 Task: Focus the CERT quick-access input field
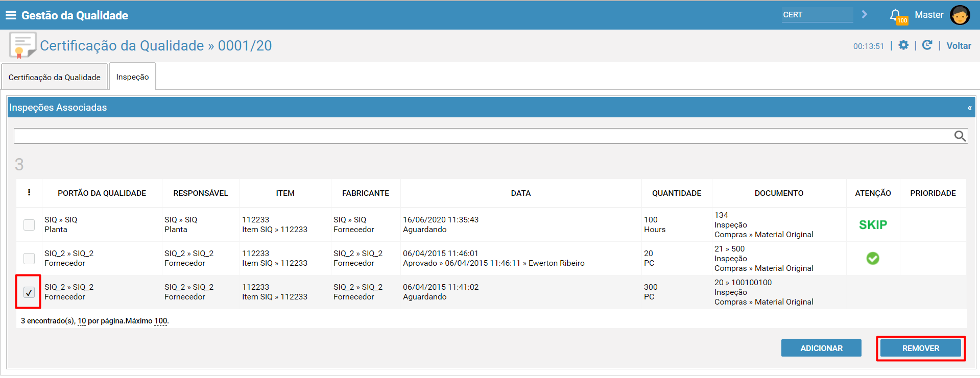coord(817,15)
